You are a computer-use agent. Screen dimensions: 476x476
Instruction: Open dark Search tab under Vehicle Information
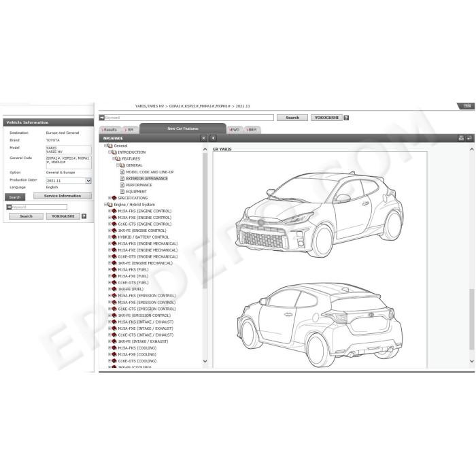(15, 197)
